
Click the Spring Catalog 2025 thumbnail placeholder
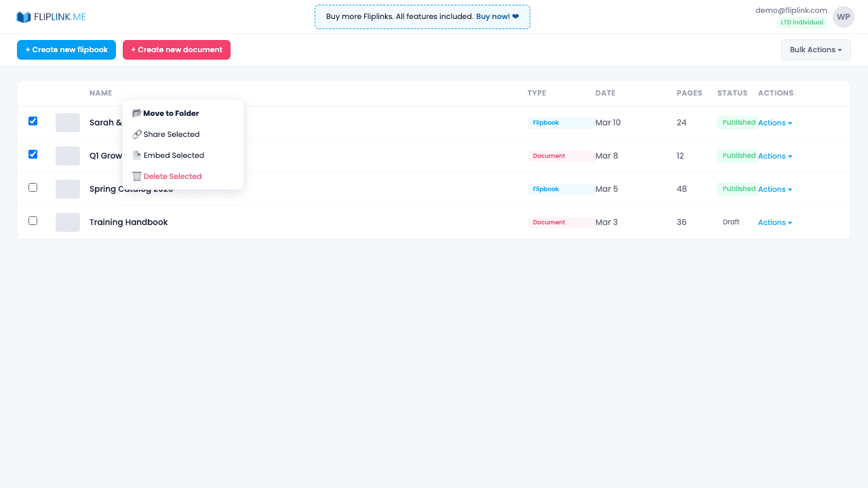(67, 188)
